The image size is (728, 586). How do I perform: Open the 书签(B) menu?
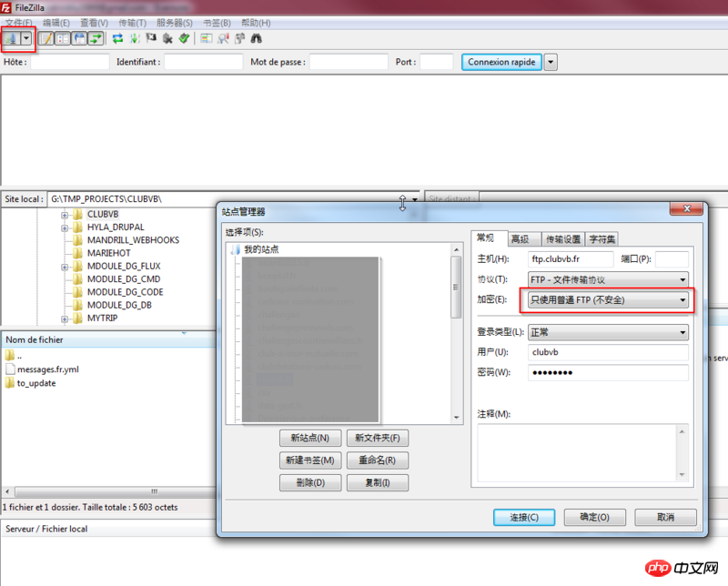(217, 23)
